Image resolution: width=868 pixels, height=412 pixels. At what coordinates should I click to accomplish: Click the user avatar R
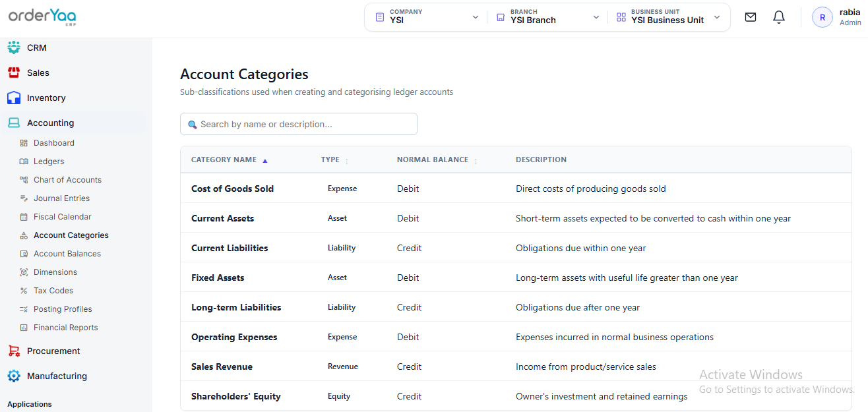[x=822, y=17]
